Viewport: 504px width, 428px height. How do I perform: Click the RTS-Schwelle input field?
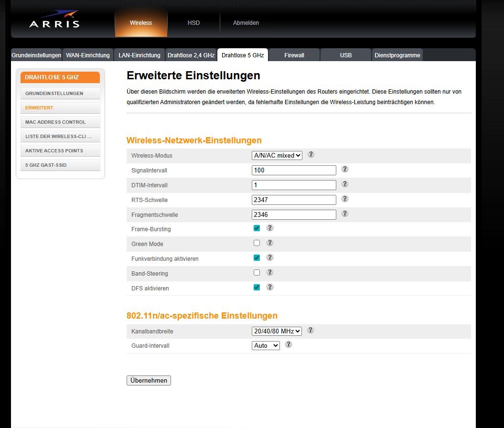[294, 200]
